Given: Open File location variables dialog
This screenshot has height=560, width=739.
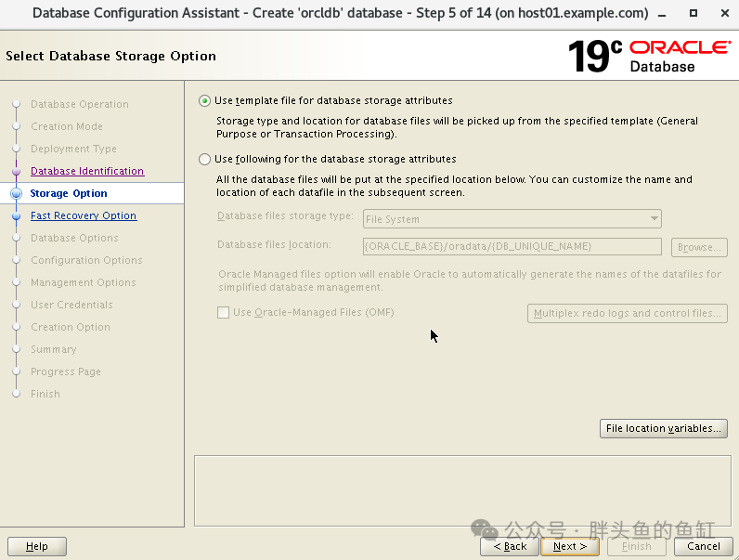Looking at the screenshot, I should point(664,428).
